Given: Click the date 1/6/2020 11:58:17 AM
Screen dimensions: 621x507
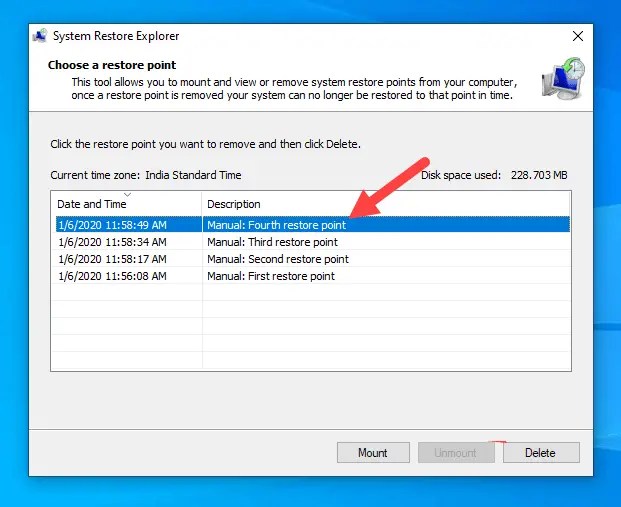Looking at the screenshot, I should point(112,259).
